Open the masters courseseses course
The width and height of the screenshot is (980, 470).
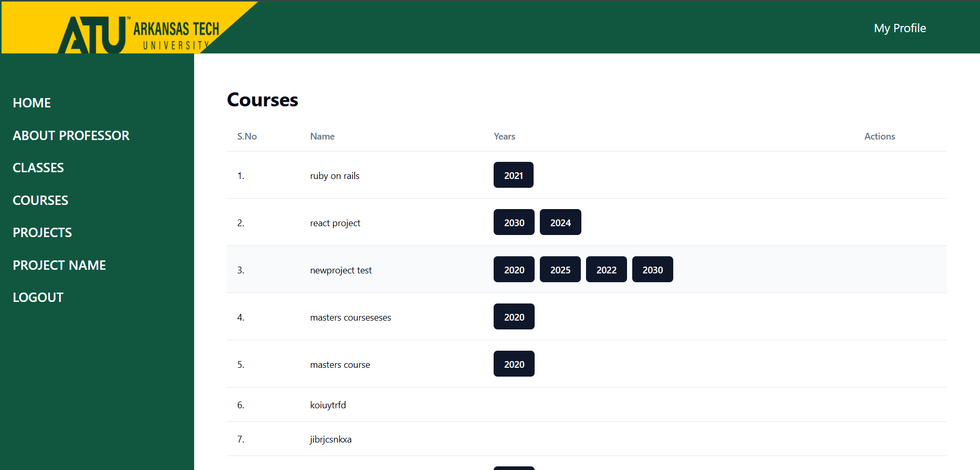pos(350,317)
